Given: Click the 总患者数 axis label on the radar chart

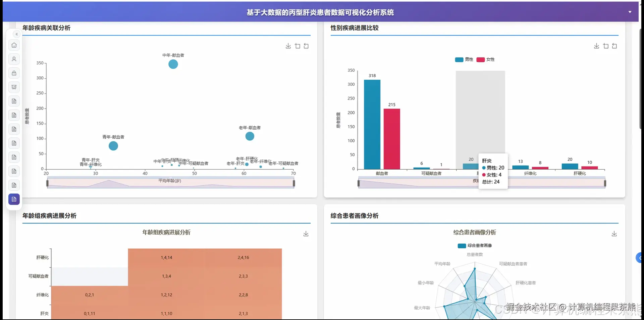Looking at the screenshot, I should [475, 255].
